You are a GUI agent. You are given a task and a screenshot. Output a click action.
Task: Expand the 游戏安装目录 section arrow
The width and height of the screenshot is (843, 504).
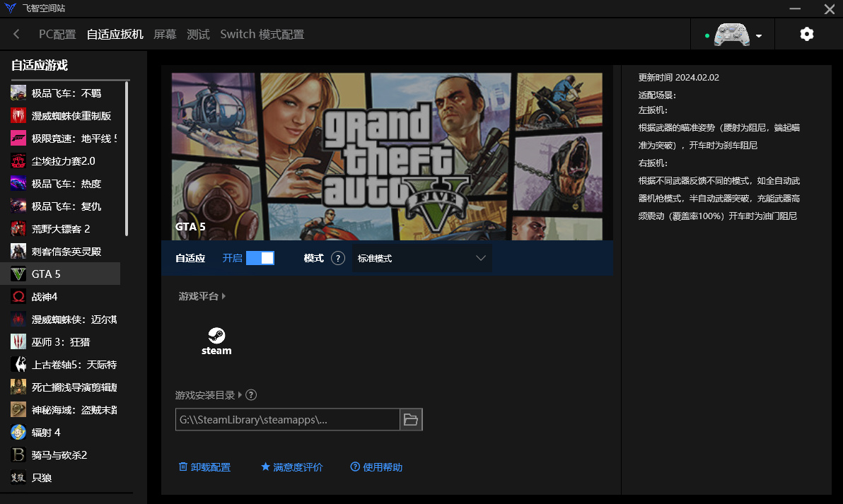coord(240,395)
